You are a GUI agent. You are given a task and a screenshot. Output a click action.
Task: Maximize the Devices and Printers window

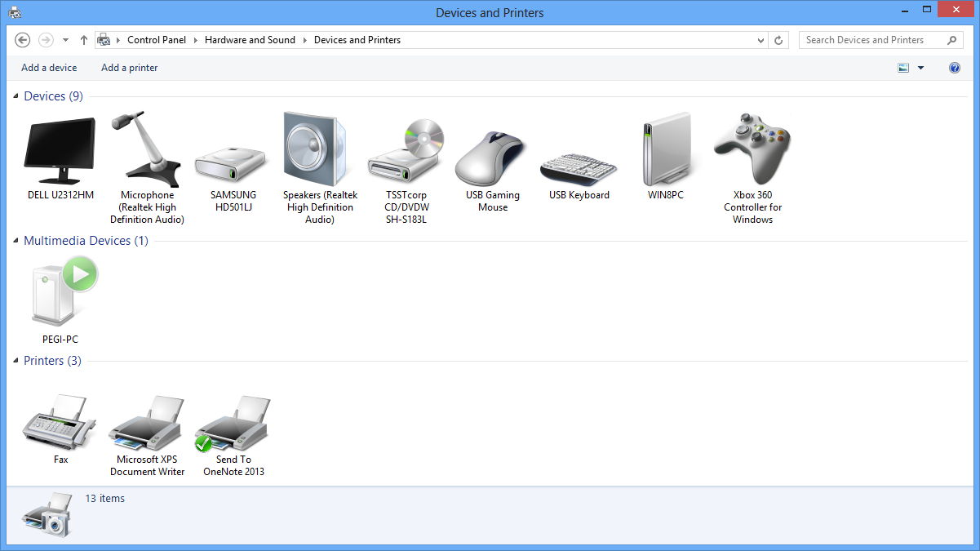point(925,11)
